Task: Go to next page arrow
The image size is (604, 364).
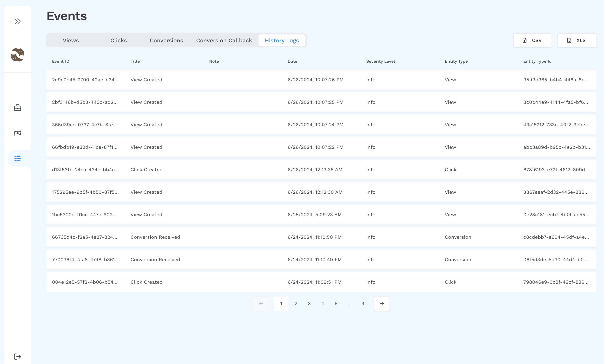Action: tap(382, 304)
